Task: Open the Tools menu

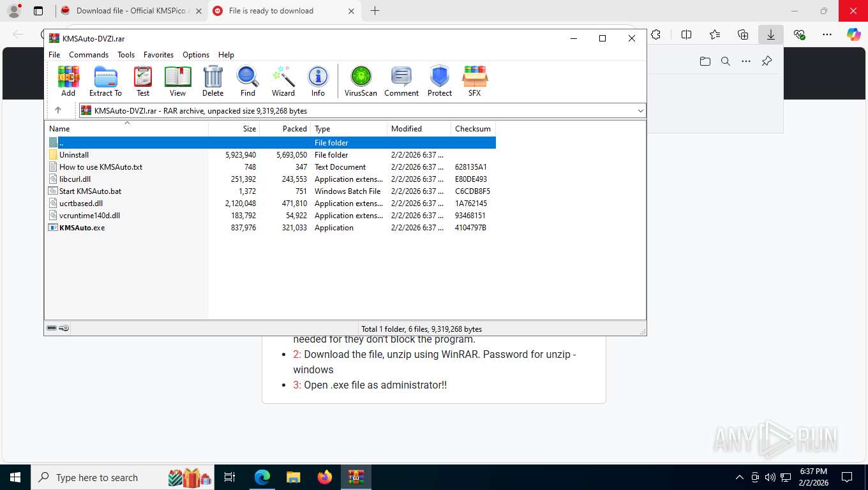Action: (126, 55)
